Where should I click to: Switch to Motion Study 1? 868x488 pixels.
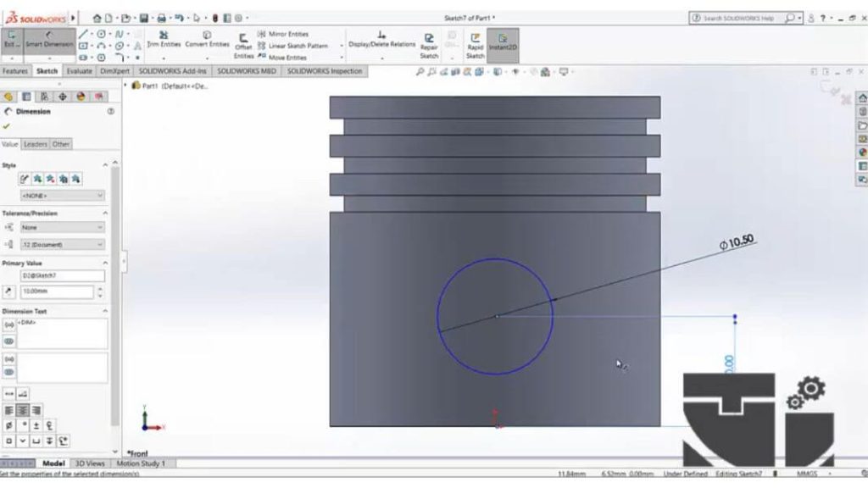click(142, 463)
